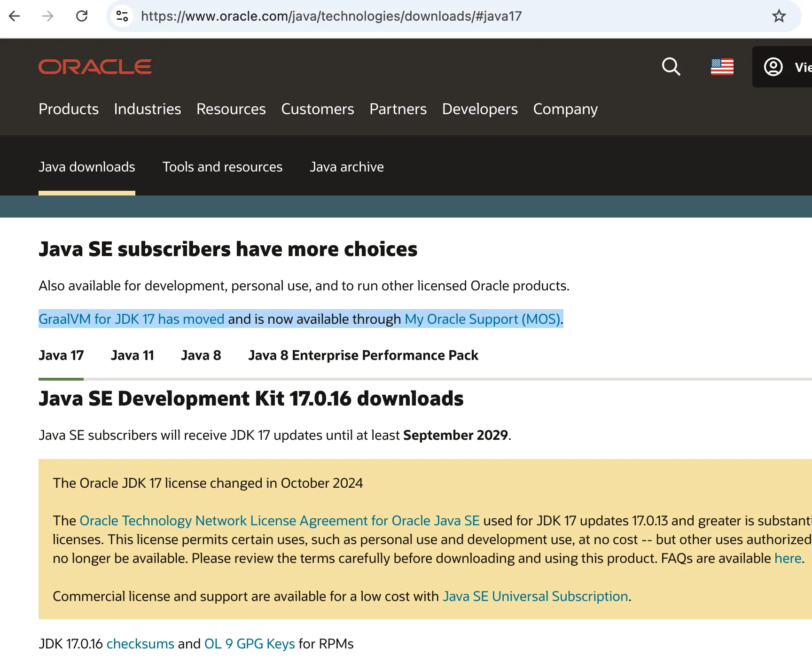Bookmark this page with the star icon
This screenshot has height=671, width=812.
pyautogui.click(x=779, y=16)
